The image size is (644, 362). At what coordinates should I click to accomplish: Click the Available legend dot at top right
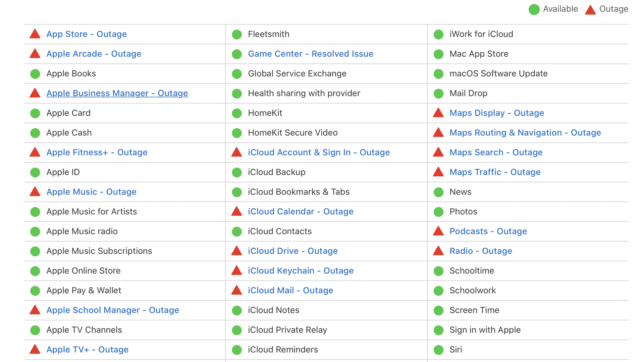click(534, 9)
